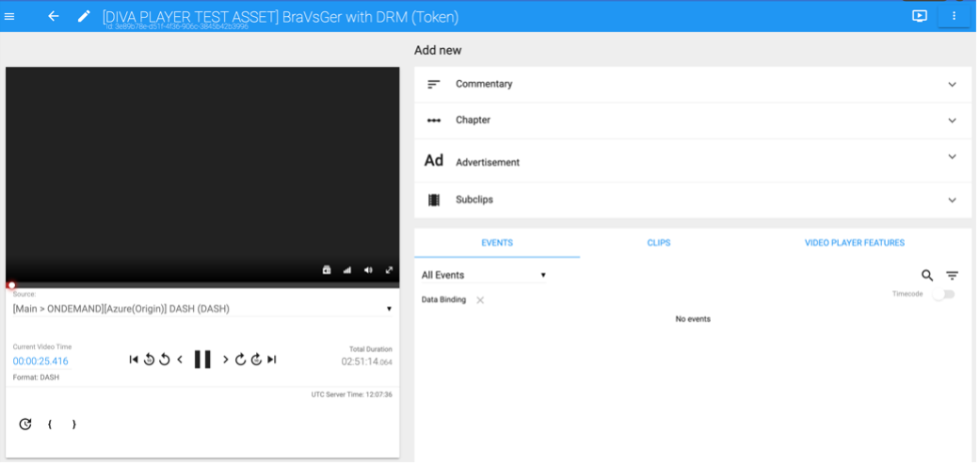Rewind using the numbered replay icon

click(149, 360)
